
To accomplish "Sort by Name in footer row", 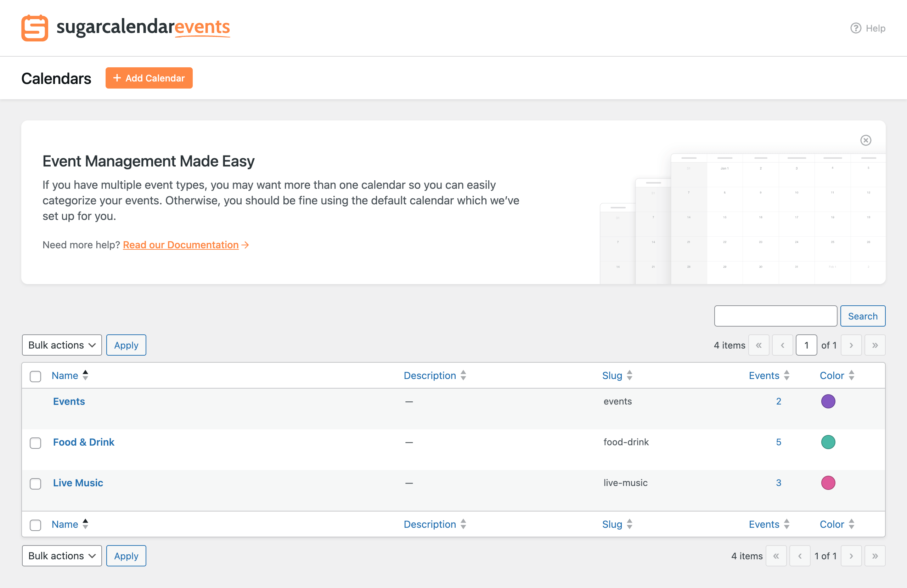I will 65,524.
